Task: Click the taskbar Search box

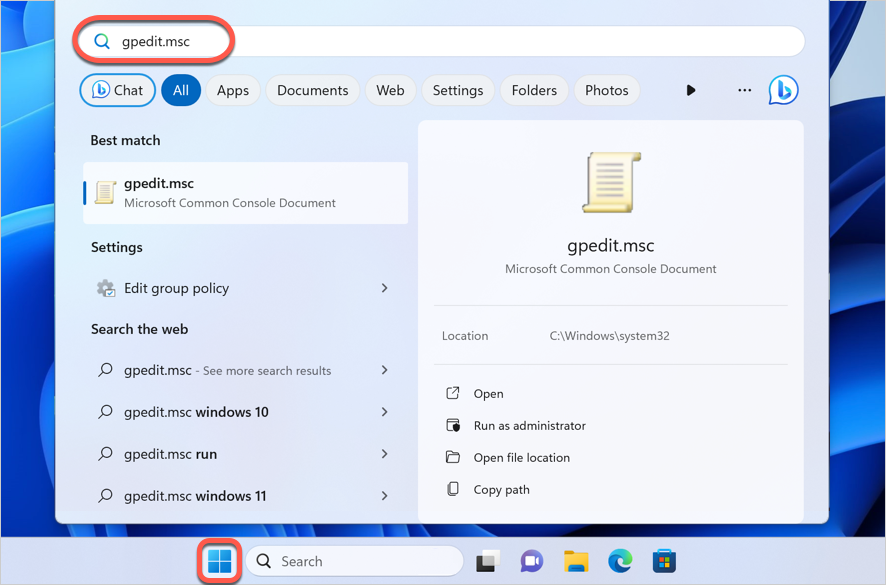Action: click(355, 561)
